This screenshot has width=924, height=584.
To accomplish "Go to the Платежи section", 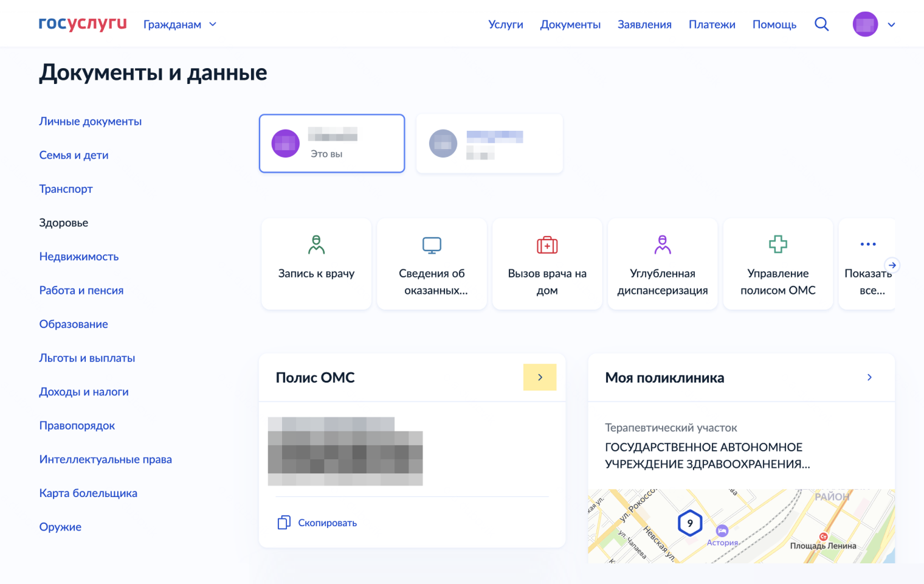I will [712, 24].
